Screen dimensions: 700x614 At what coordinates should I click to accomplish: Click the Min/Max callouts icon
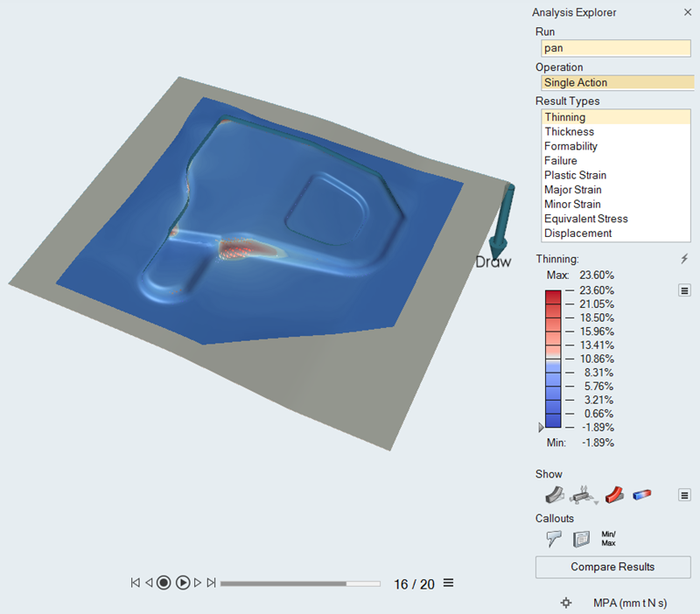click(610, 539)
